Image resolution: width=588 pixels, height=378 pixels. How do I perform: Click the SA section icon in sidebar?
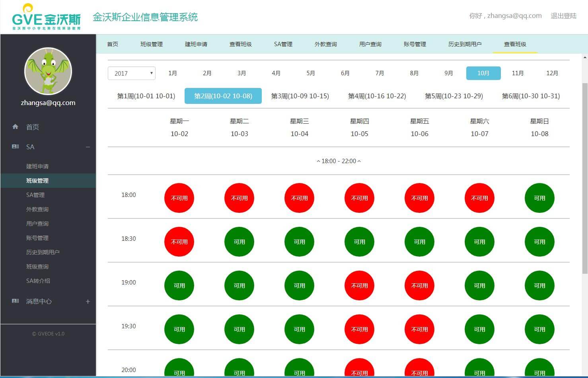(x=15, y=147)
